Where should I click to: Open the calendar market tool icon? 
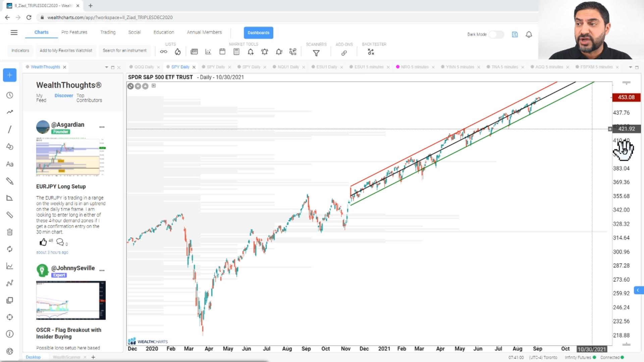222,52
